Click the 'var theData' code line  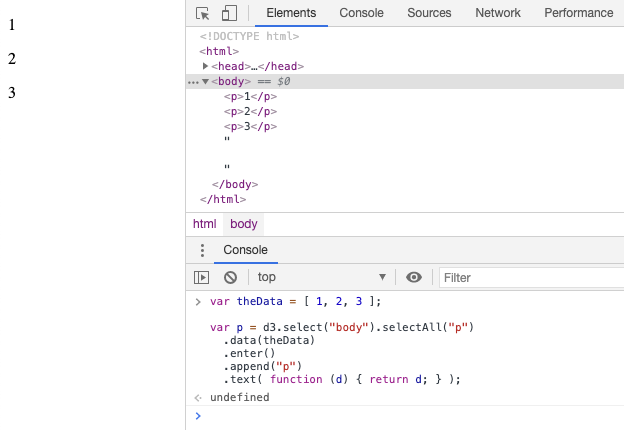click(x=296, y=302)
